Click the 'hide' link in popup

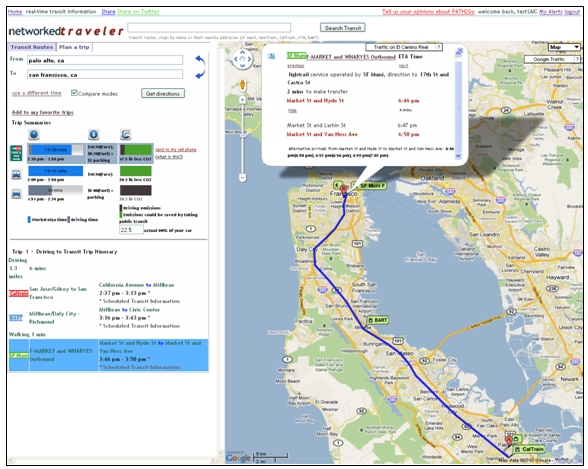click(x=292, y=111)
